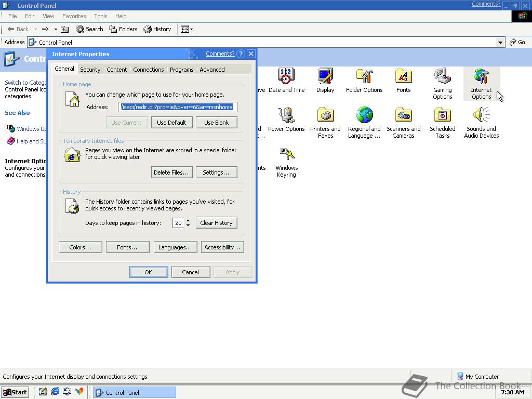Open Windows Keyring icon
Image resolution: width=532 pixels, height=399 pixels.
286,162
